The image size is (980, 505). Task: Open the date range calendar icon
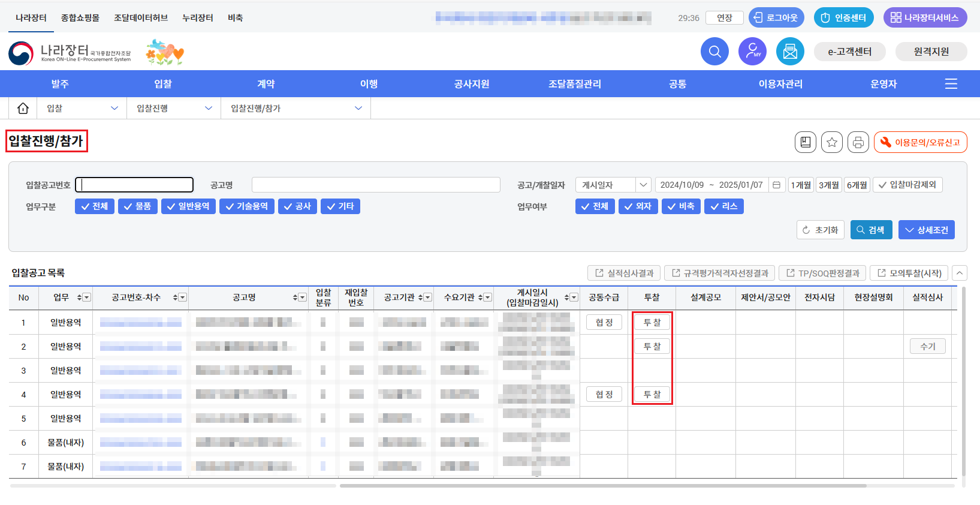[x=777, y=185]
